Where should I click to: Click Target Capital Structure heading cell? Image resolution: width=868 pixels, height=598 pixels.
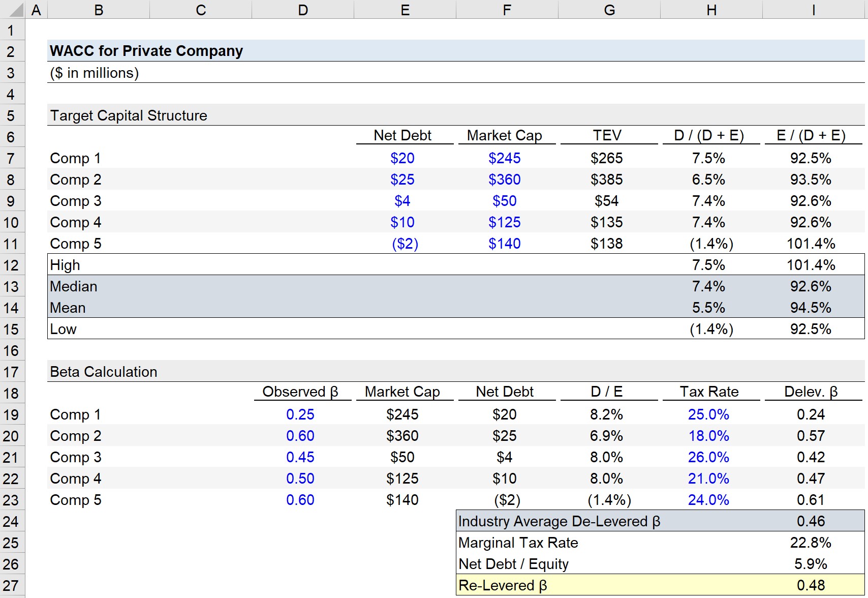129,115
